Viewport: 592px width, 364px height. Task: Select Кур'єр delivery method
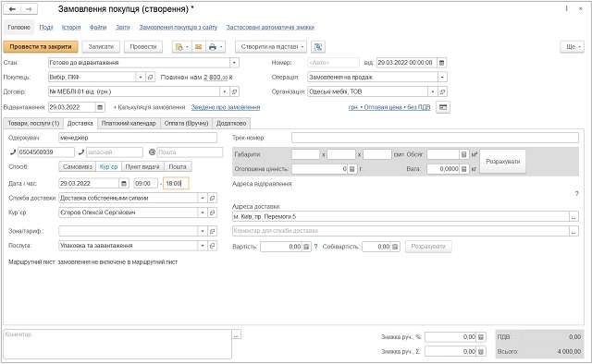[x=109, y=166]
